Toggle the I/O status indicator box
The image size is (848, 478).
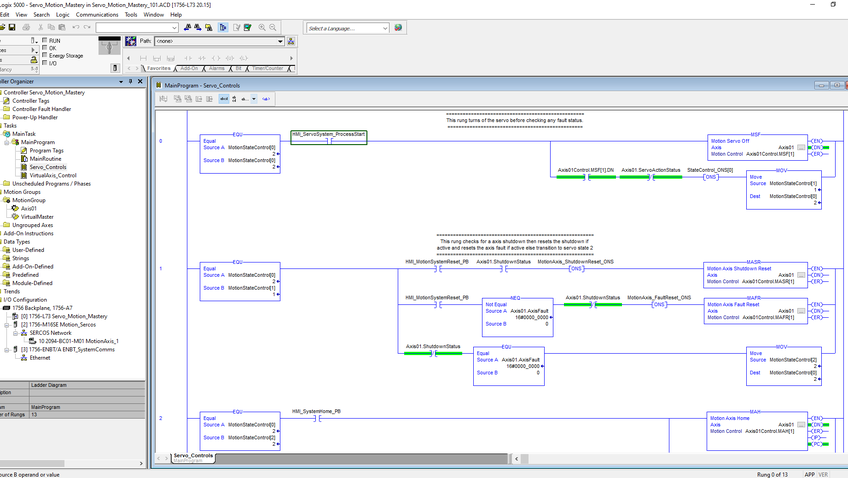coord(44,63)
